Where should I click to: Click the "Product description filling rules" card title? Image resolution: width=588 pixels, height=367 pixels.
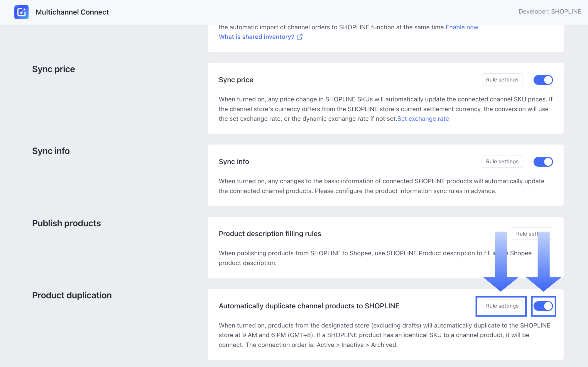point(270,234)
